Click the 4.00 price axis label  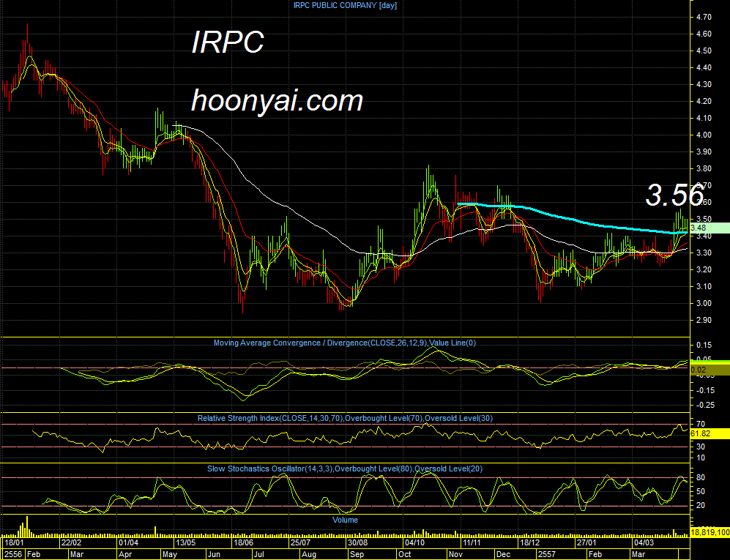pos(704,135)
